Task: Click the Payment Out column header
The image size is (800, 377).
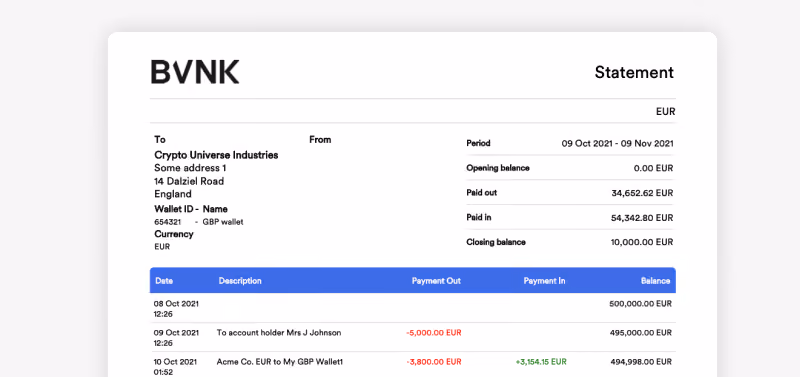Action: coord(436,281)
